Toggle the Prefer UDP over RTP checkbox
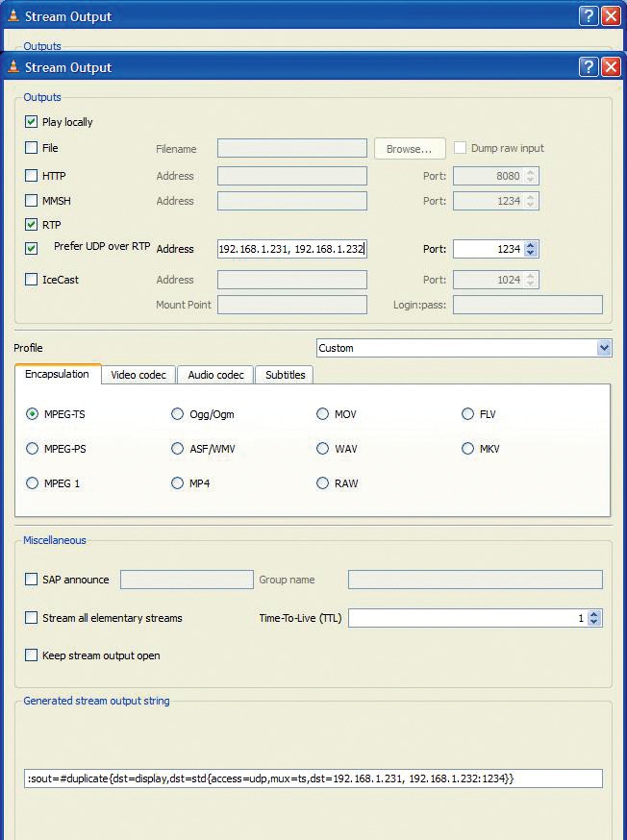 [31, 248]
